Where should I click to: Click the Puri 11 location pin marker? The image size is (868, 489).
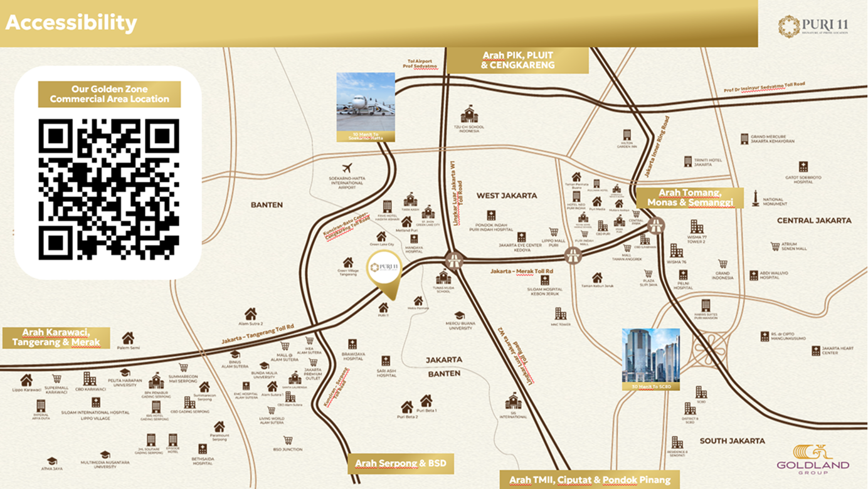[384, 270]
